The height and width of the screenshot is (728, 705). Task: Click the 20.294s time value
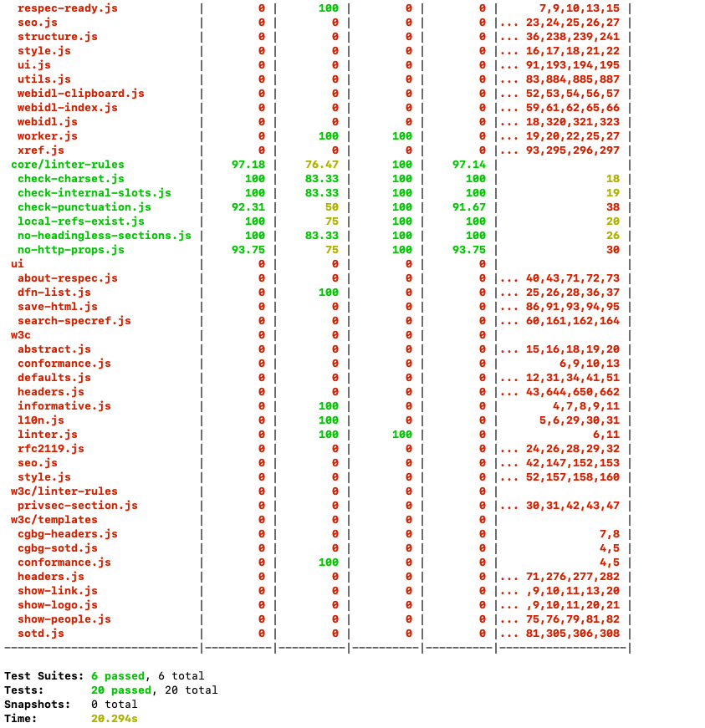point(115,719)
